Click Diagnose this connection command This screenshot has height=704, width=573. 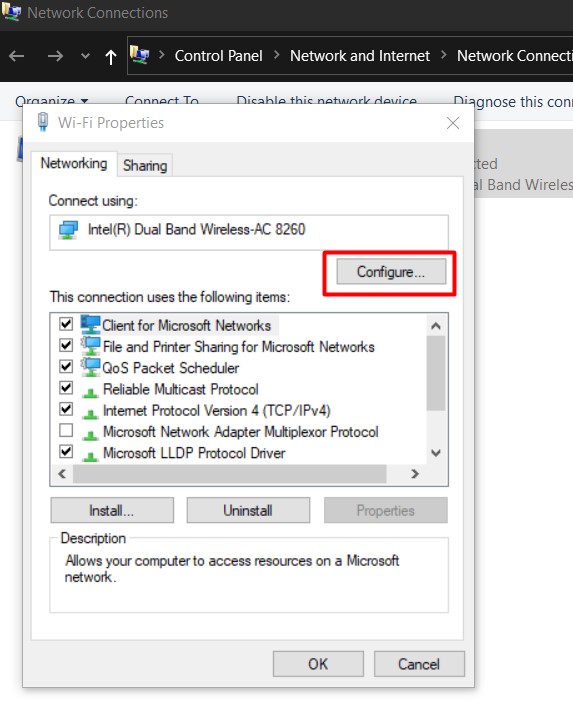pyautogui.click(x=513, y=101)
